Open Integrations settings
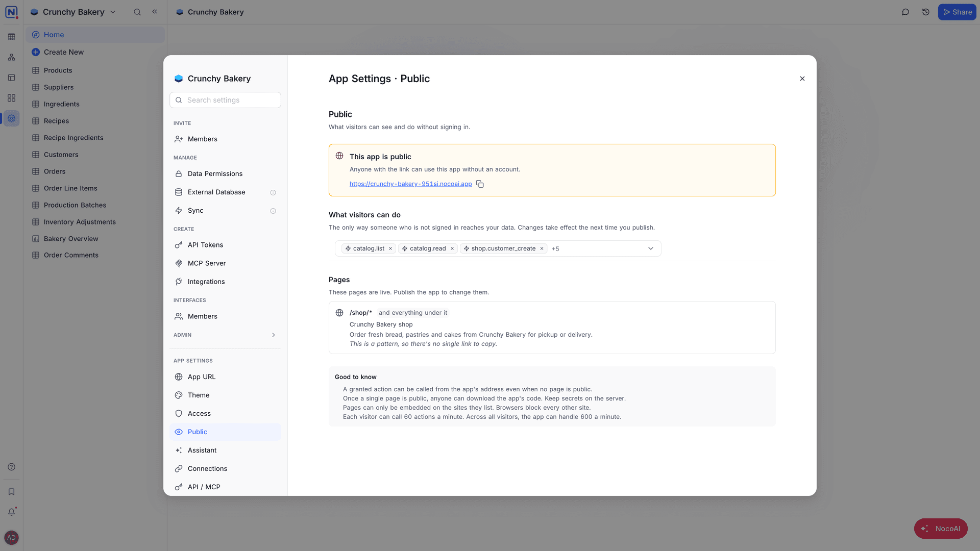The image size is (980, 551). (225, 282)
